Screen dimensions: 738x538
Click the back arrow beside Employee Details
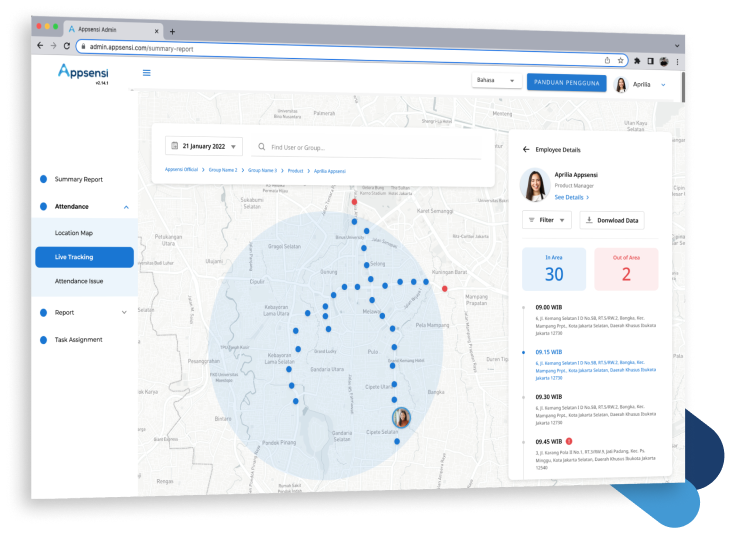[526, 149]
